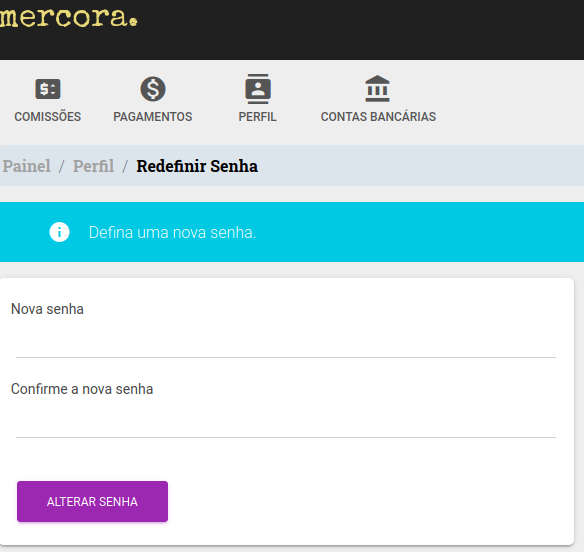Click the ALTERAR SENHA button
Screen dimensions: 584x552
(x=92, y=501)
